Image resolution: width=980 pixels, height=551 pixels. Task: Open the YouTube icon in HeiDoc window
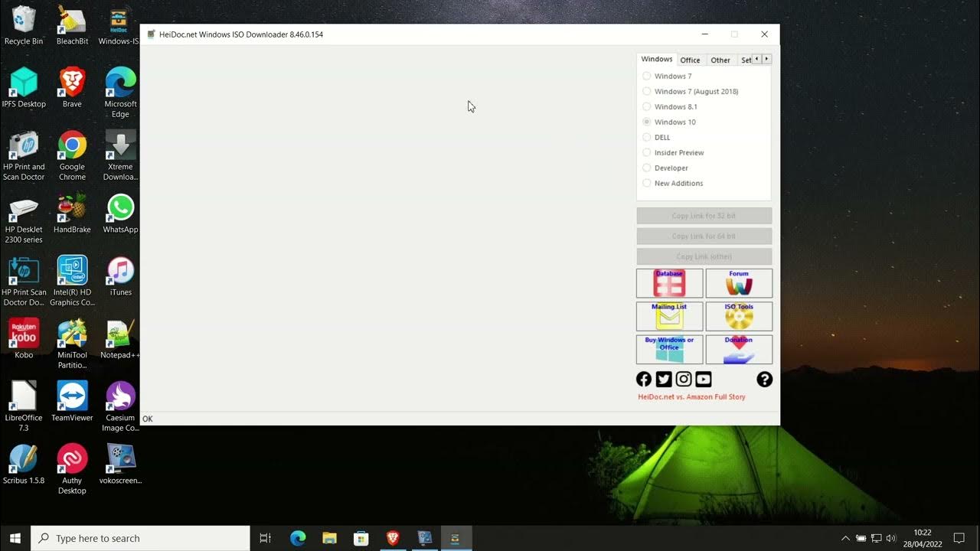click(704, 379)
